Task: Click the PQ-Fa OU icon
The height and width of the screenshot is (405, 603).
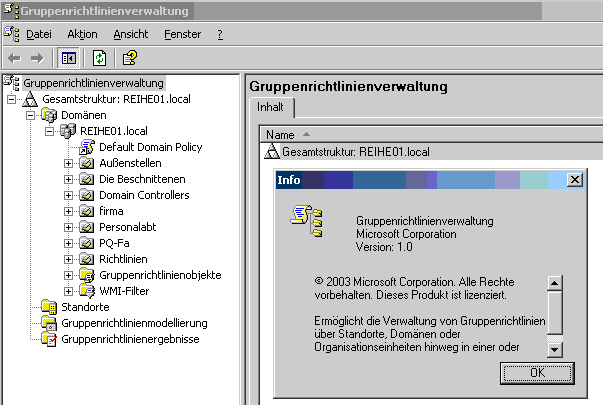Action: click(x=87, y=243)
